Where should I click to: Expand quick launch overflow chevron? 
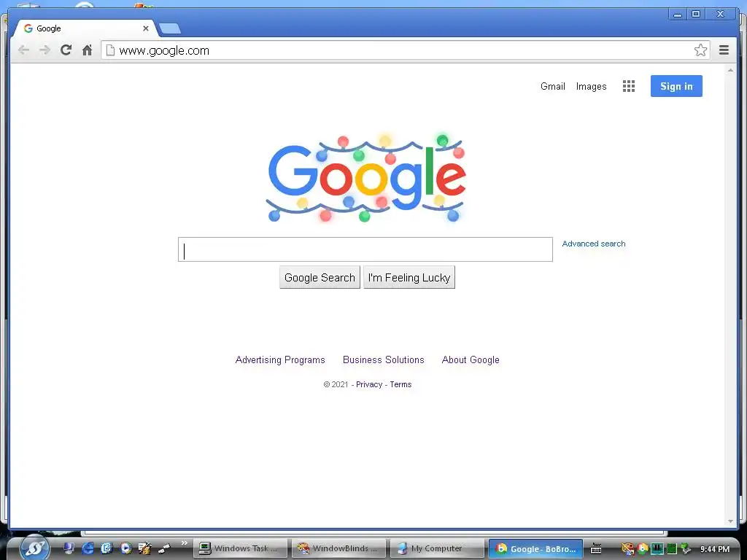click(x=185, y=542)
